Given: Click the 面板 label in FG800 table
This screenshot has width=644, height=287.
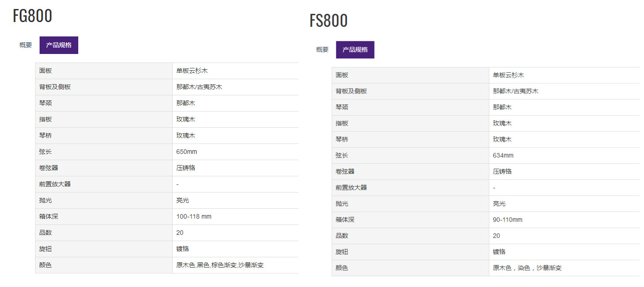Looking at the screenshot, I should tap(45, 71).
